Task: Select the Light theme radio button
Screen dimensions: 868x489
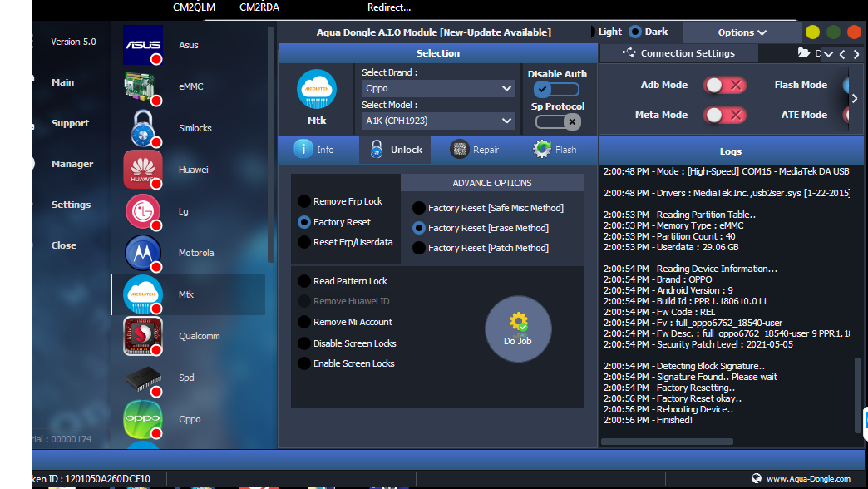Action: point(593,32)
